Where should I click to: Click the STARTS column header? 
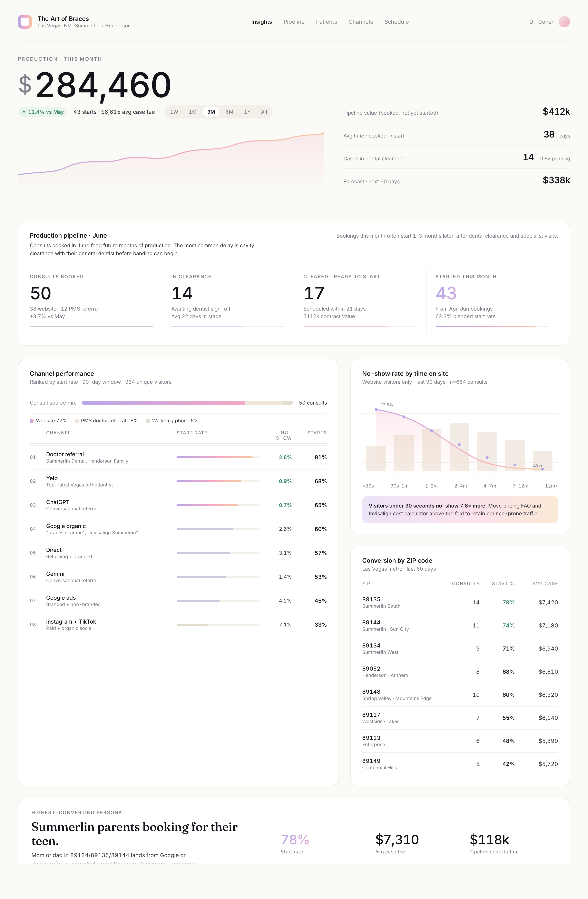317,433
